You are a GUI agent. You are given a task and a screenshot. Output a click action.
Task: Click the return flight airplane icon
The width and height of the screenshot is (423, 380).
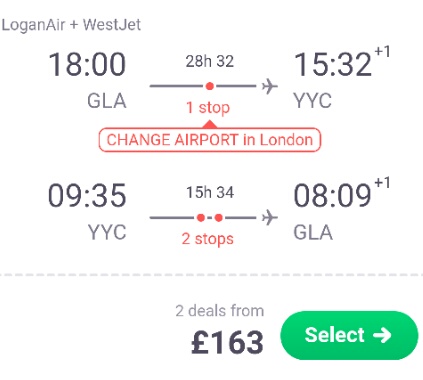[269, 218]
